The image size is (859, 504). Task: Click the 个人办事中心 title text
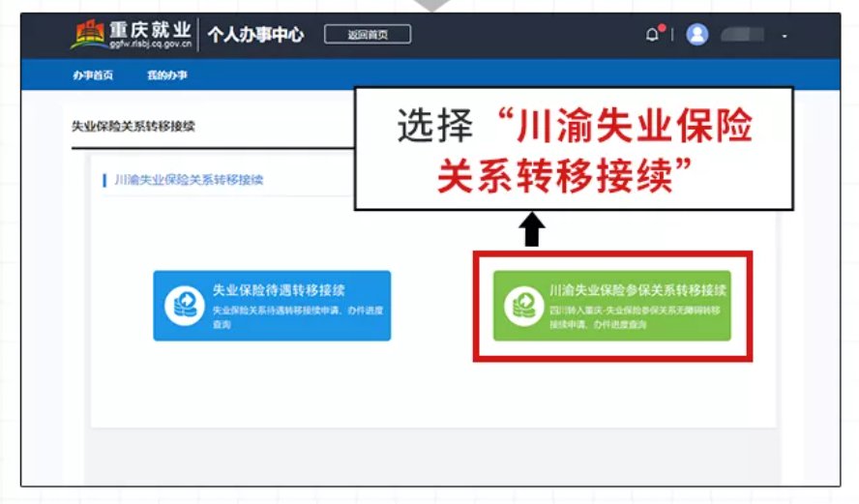[255, 35]
